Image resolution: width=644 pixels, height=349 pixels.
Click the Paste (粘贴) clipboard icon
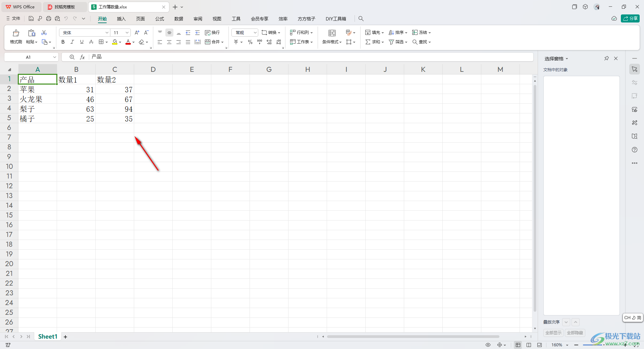pyautogui.click(x=32, y=33)
